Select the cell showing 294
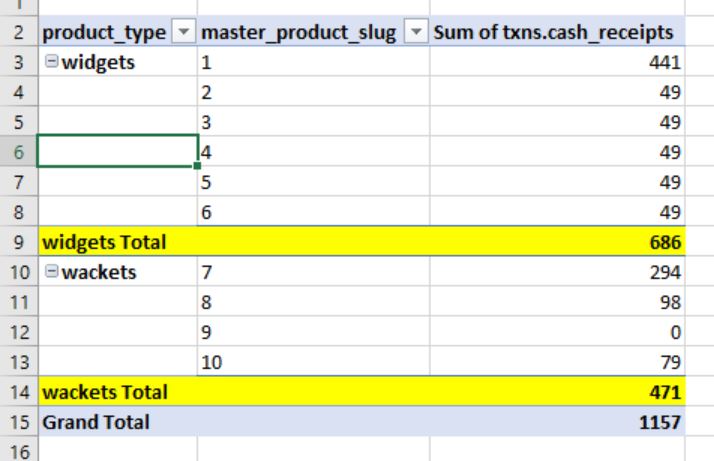This screenshot has width=714, height=461. click(x=557, y=272)
